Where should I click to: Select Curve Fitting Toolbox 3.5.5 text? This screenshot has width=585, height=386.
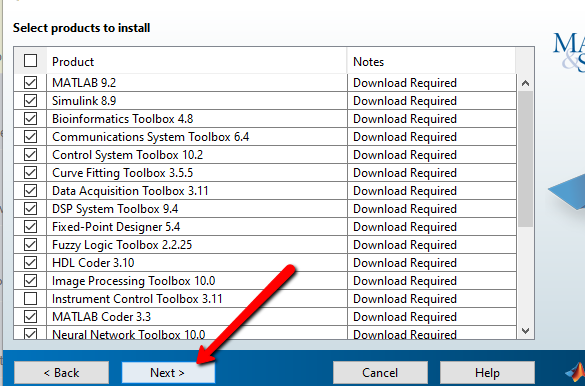(122, 173)
